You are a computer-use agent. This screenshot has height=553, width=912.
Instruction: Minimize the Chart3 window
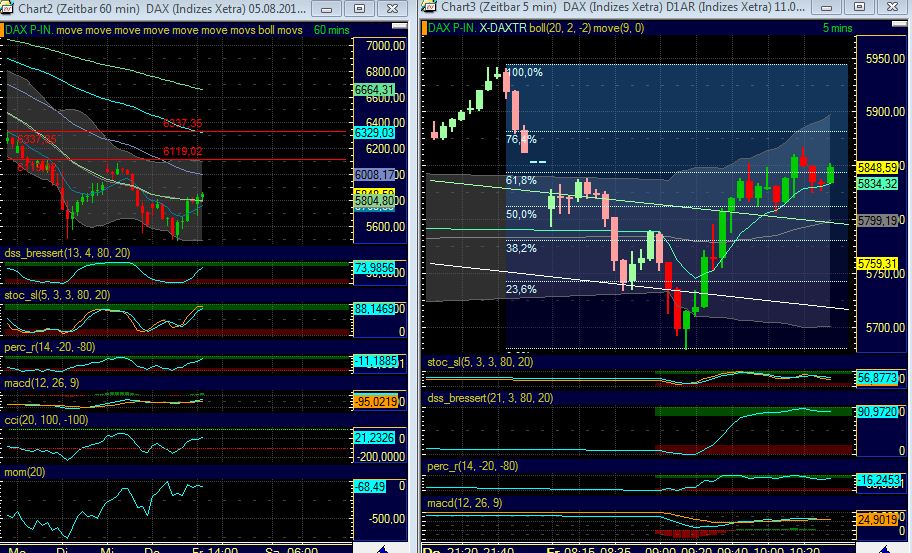point(826,8)
